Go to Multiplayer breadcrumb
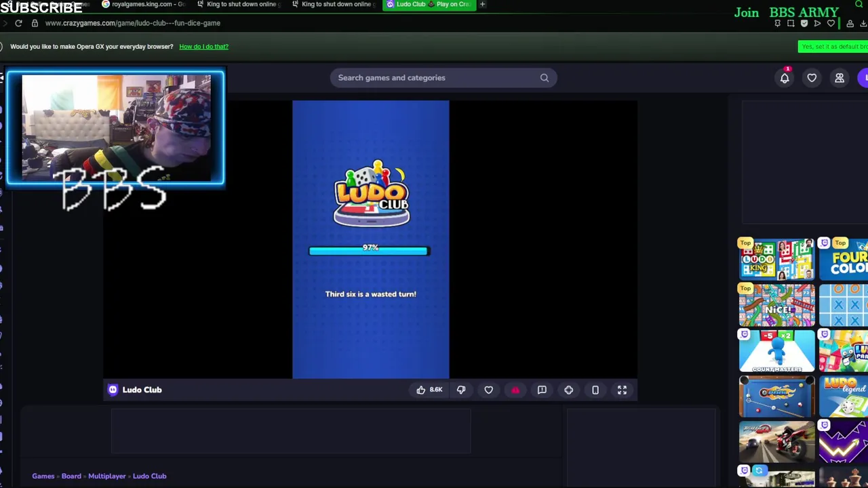The height and width of the screenshot is (488, 868). click(107, 476)
